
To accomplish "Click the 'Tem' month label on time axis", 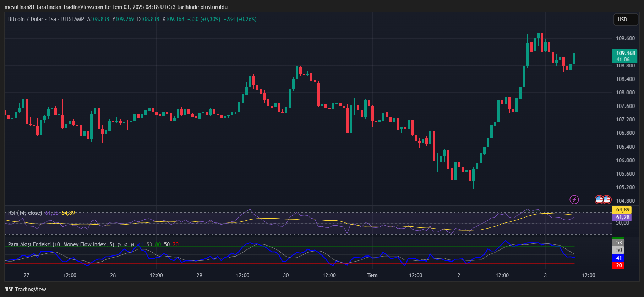I will (x=372, y=275).
